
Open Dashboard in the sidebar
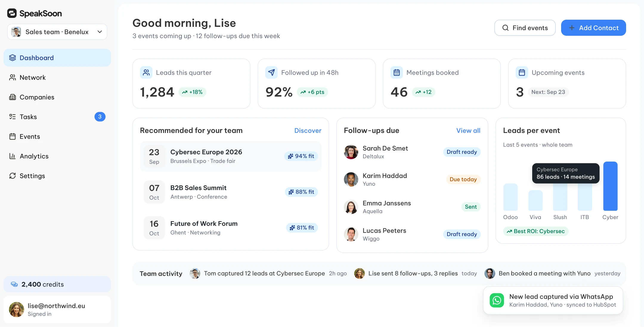(x=57, y=58)
